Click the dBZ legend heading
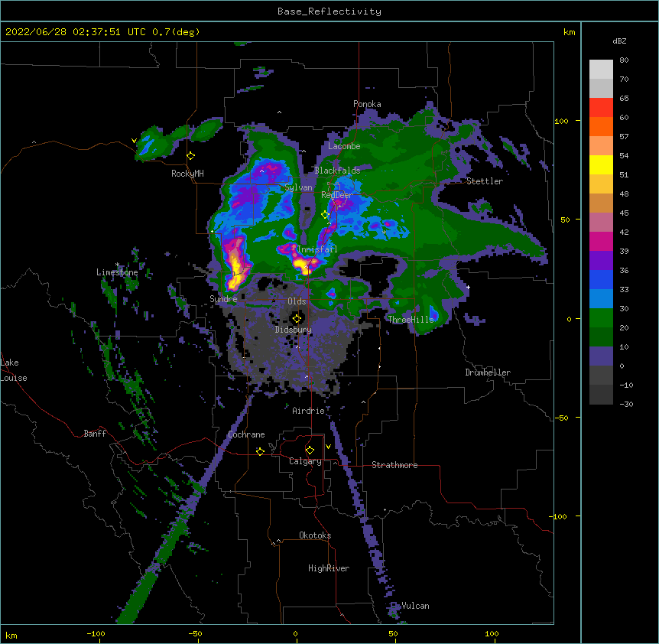The image size is (659, 644). click(x=619, y=41)
